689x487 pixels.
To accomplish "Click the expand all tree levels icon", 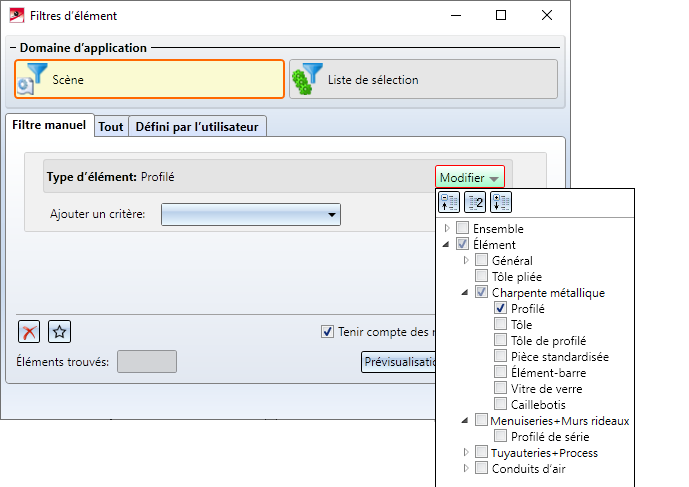I will (x=500, y=203).
